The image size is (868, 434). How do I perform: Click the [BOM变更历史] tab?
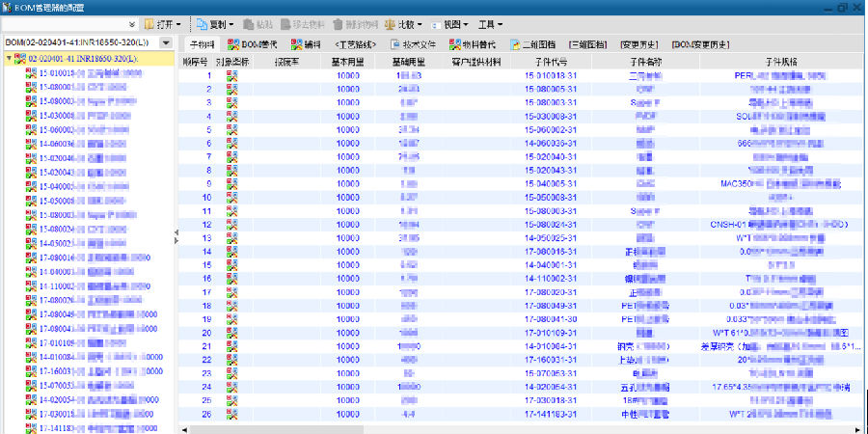point(699,44)
